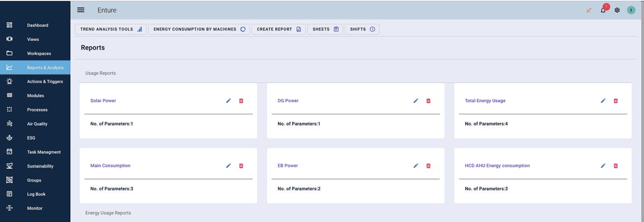
Task: Open the notifications bell
Action: tap(603, 10)
